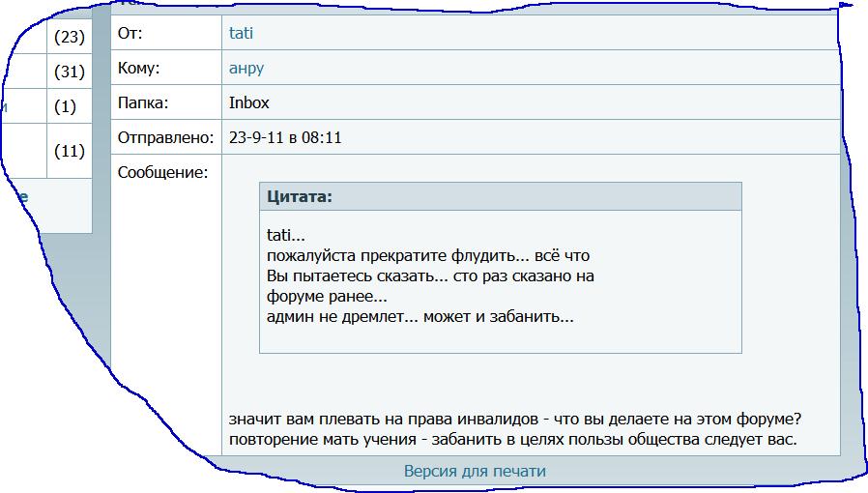
Task: Click the Папка: field label
Action: pos(144,102)
